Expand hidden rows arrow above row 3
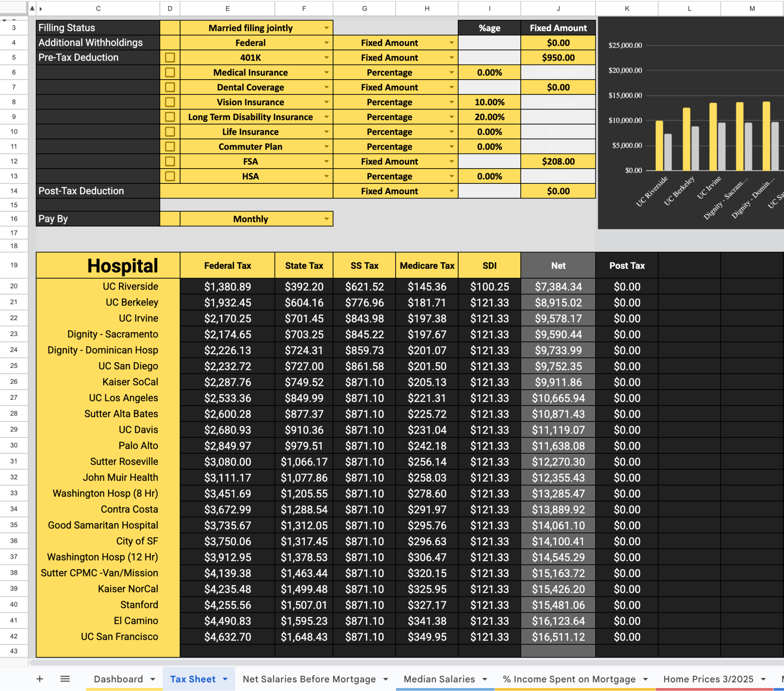Viewport: 784px width, 691px height. (x=4, y=20)
